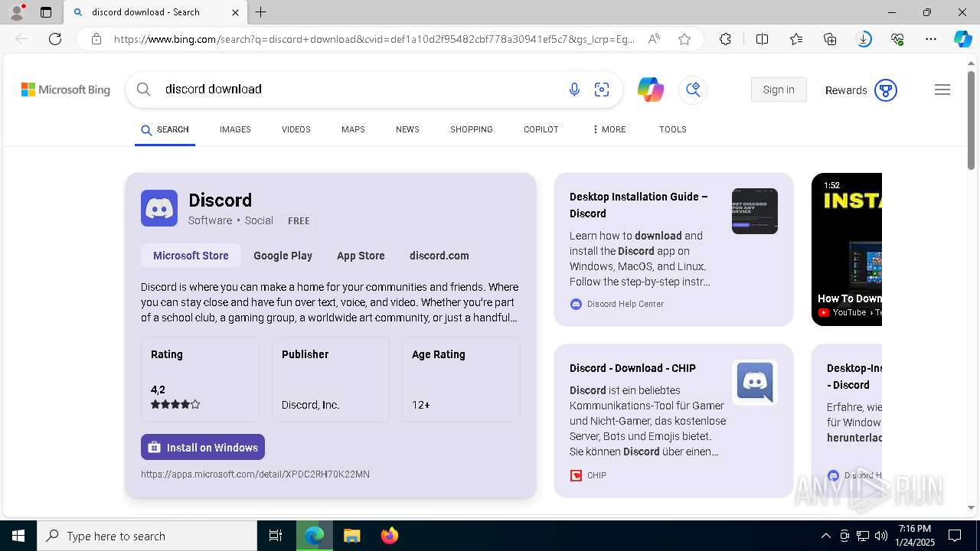Image resolution: width=980 pixels, height=551 pixels.
Task: Open Windows Start menu
Action: coord(18,536)
